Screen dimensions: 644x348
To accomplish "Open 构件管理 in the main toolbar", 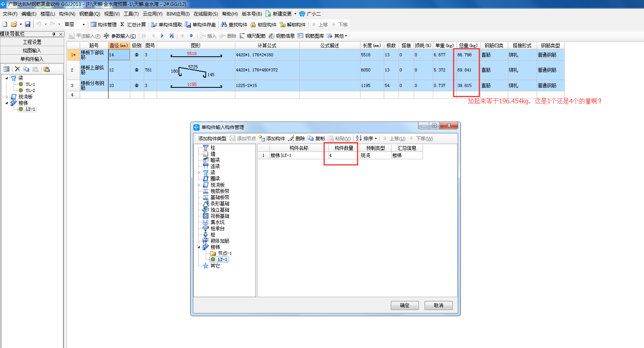I will 103,24.
